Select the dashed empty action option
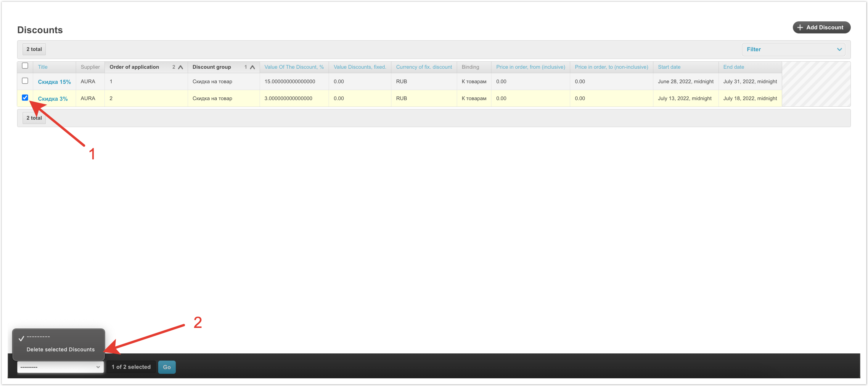Image resolution: width=868 pixels, height=386 pixels. (38, 337)
